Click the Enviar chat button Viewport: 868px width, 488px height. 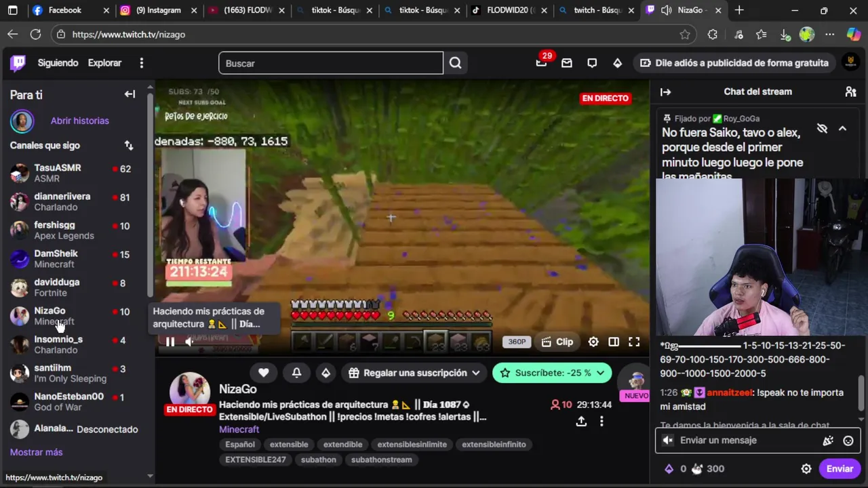(x=840, y=468)
